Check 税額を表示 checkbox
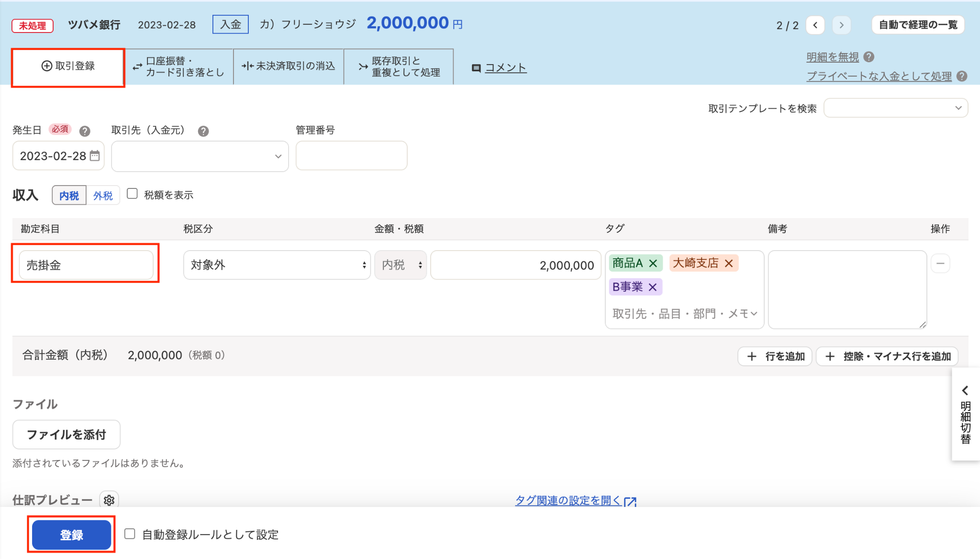The image size is (980, 559). [132, 194]
